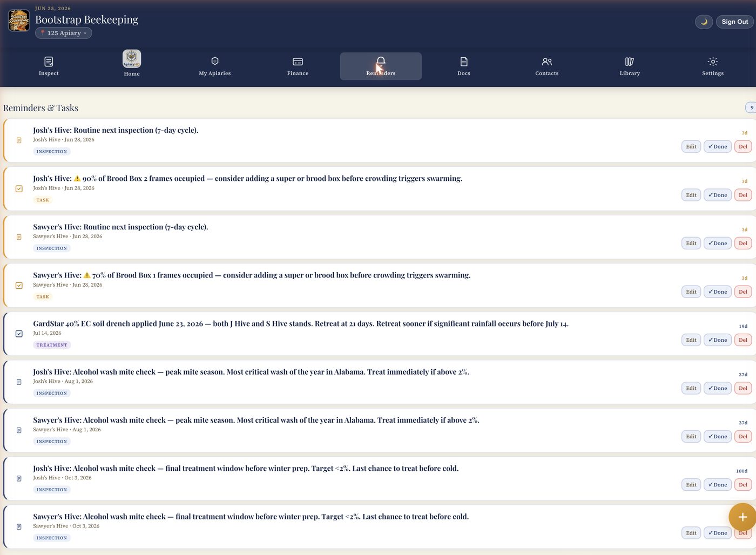
Task: Click the 100d label on Josh's Oct 3 row
Action: click(x=742, y=471)
